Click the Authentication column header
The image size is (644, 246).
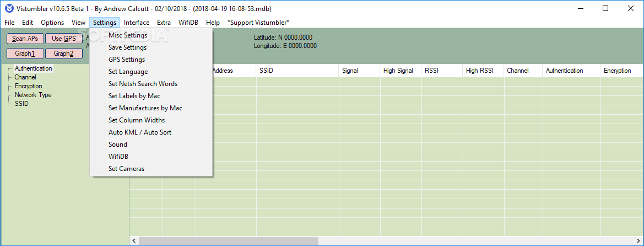point(571,71)
